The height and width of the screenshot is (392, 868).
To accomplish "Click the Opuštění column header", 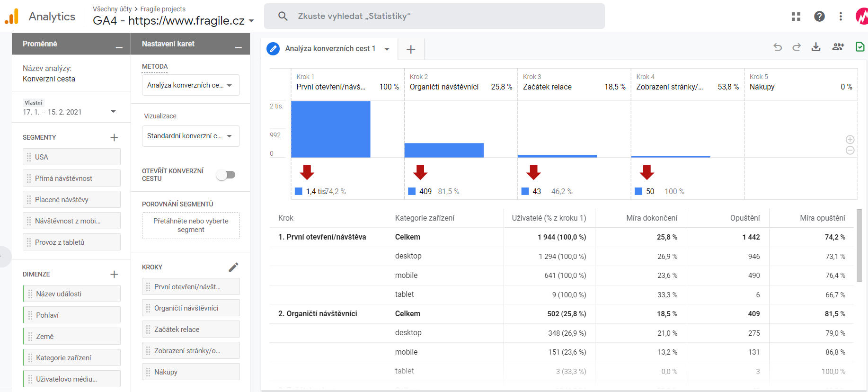I will click(745, 218).
